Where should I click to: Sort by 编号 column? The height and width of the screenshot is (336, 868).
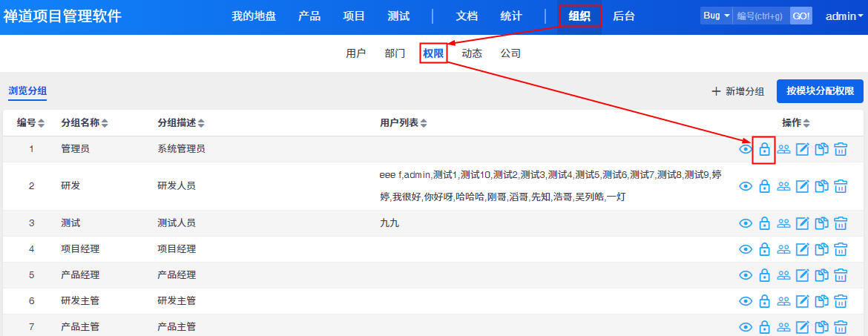(31, 123)
